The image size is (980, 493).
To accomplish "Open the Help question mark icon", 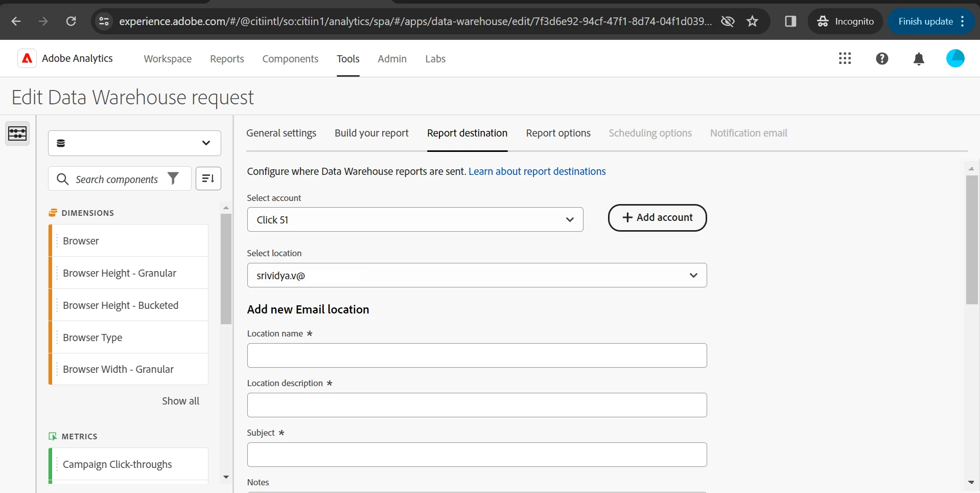I will [882, 58].
